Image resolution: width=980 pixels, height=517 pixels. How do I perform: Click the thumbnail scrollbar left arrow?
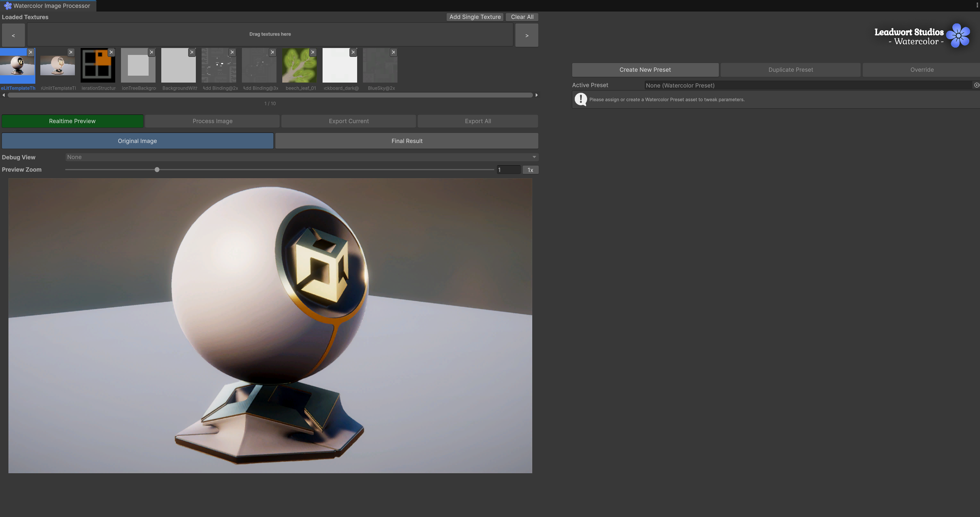3,95
